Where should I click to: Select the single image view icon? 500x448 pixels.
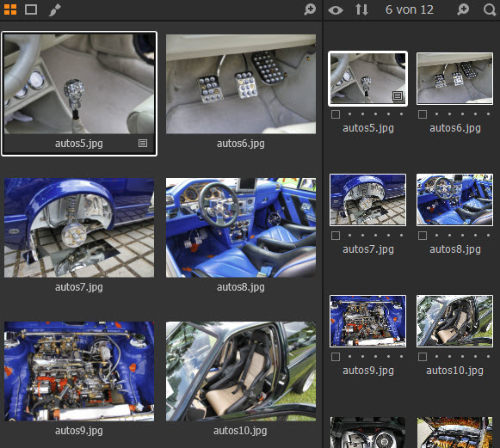pos(31,10)
